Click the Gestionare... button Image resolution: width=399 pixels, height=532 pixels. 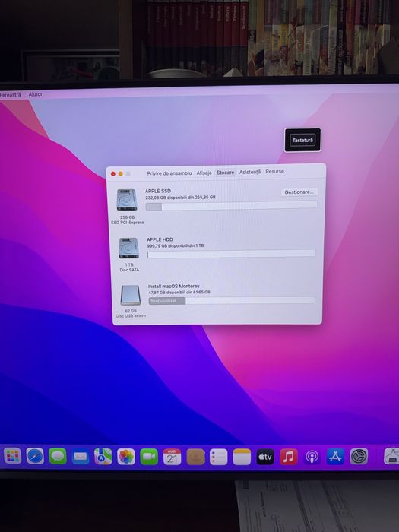299,192
